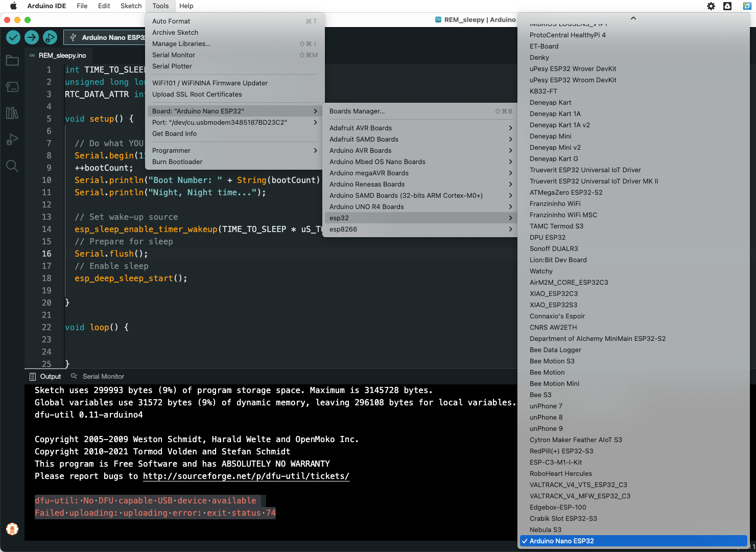
Task: Click the Output panel icon
Action: tap(33, 377)
